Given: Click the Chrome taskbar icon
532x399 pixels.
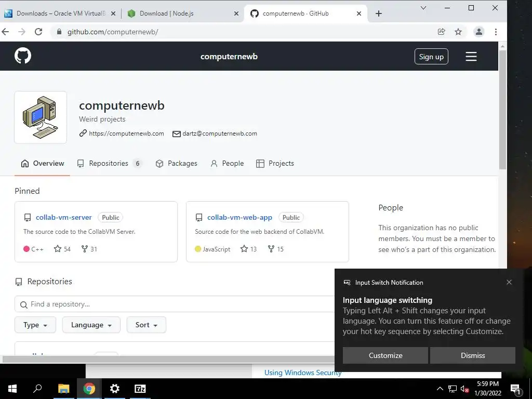Looking at the screenshot, I should (x=89, y=389).
